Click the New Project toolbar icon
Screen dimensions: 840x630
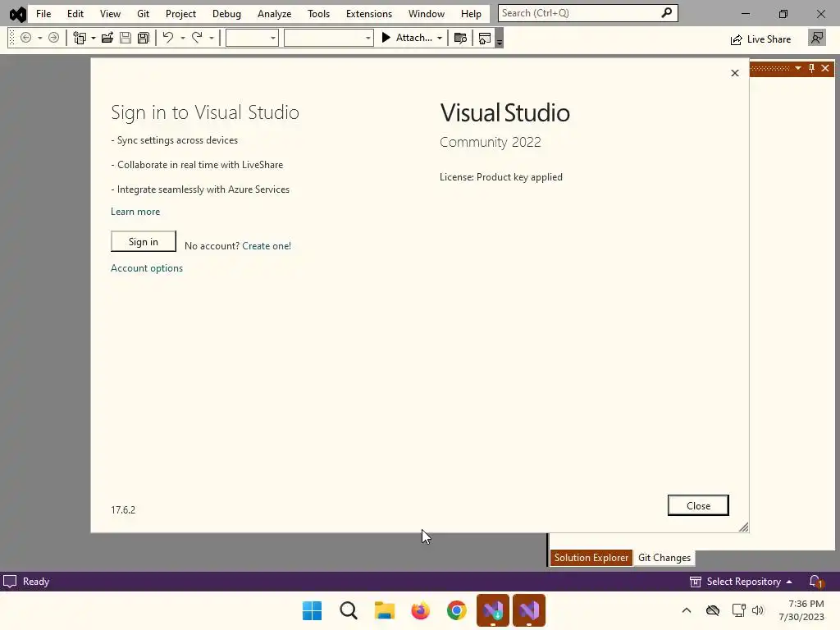coord(80,38)
